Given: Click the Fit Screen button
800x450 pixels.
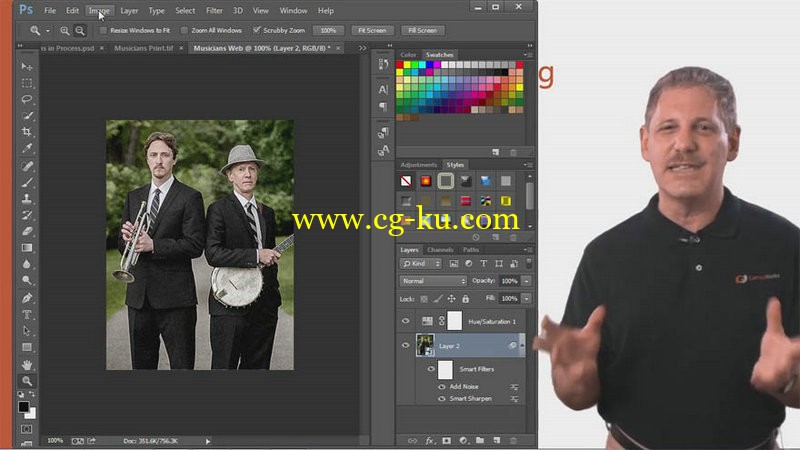Looking at the screenshot, I should pyautogui.click(x=372, y=31).
